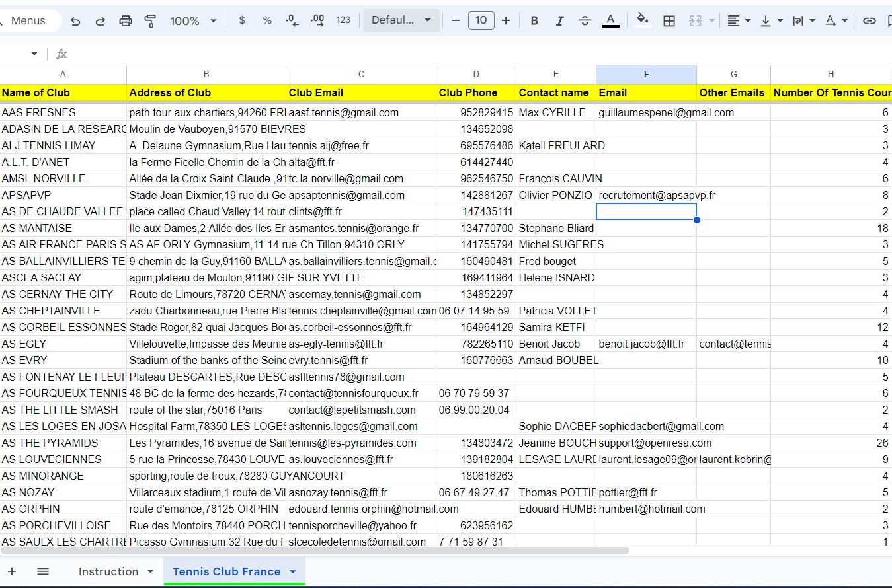Click the Stephane Bliard cell

[x=556, y=228]
